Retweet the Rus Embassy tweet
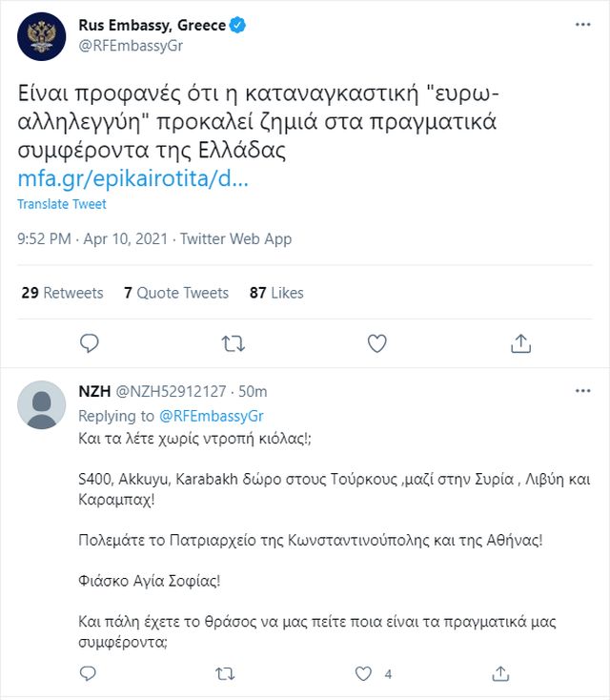 tap(232, 343)
